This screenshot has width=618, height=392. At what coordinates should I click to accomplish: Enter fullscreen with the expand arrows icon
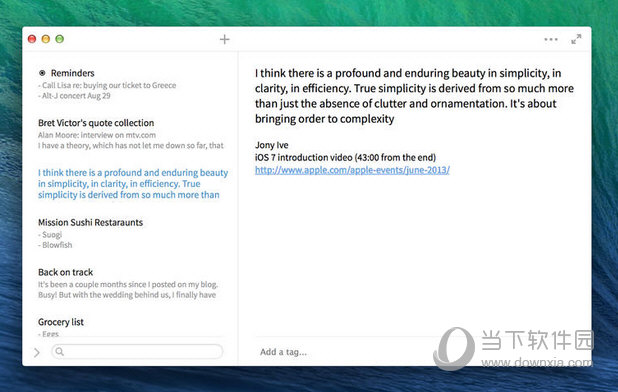click(576, 39)
